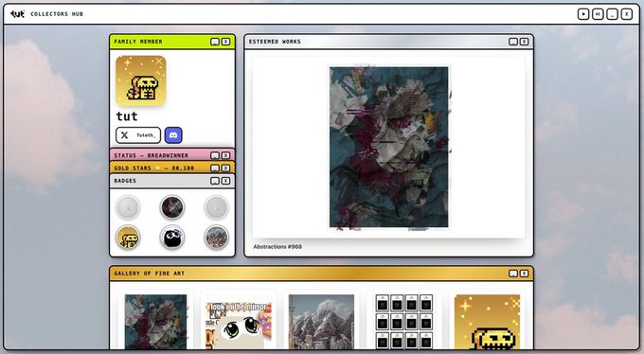
Task: Click the 'GALLERY OF FINE ART' title text
Action: click(x=150, y=274)
